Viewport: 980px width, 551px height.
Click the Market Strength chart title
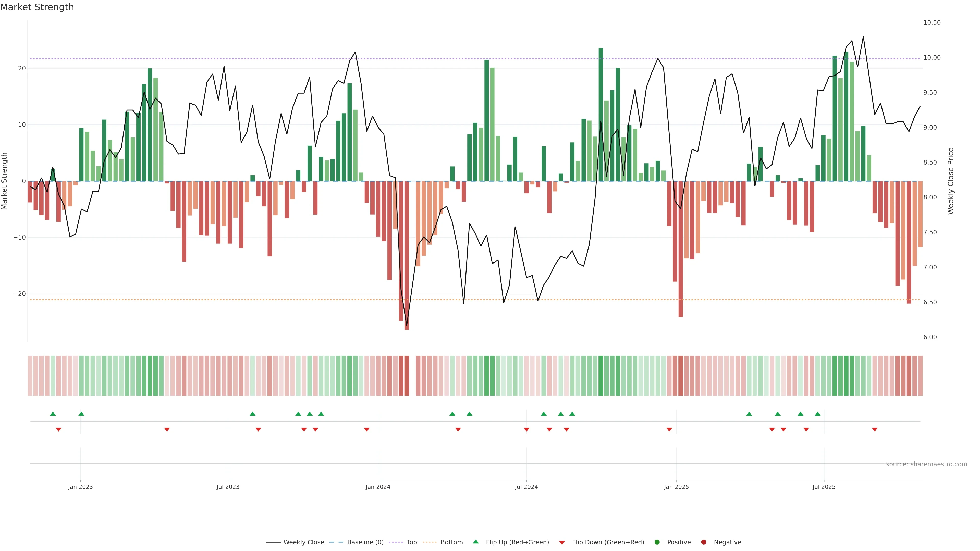[37, 7]
